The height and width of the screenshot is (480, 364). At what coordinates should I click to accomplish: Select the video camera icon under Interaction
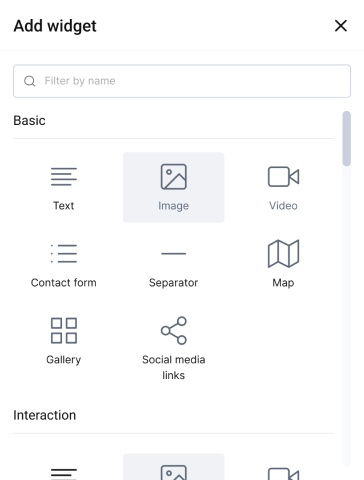click(283, 473)
